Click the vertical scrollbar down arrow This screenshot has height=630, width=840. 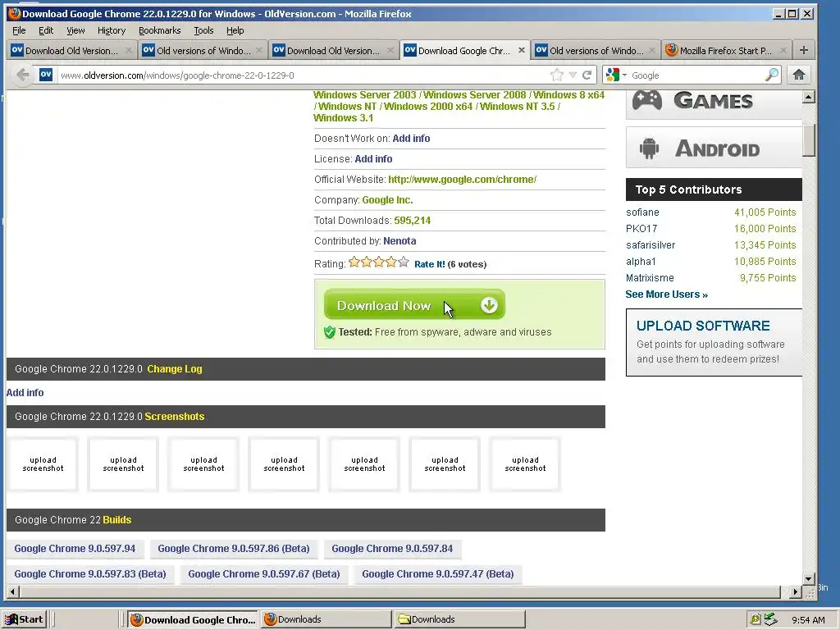809,579
